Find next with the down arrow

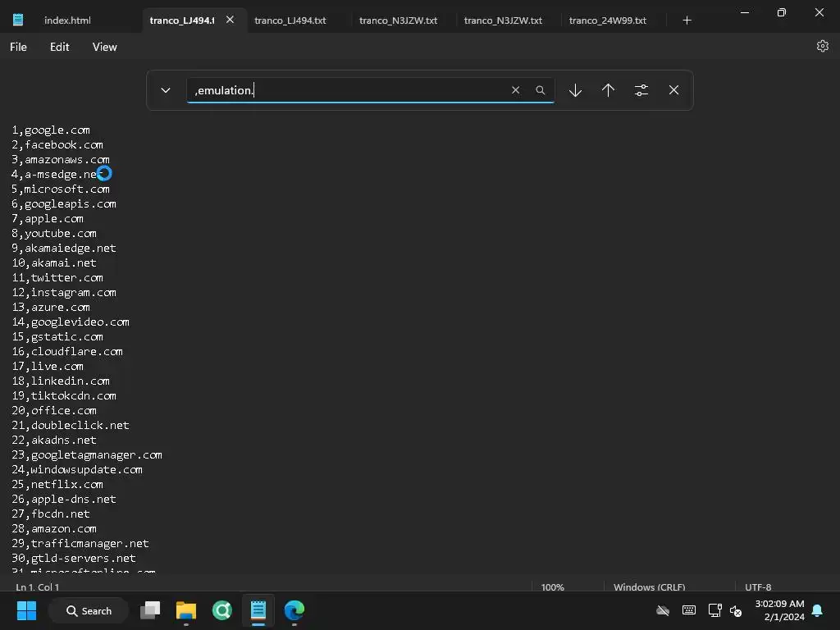coord(575,90)
